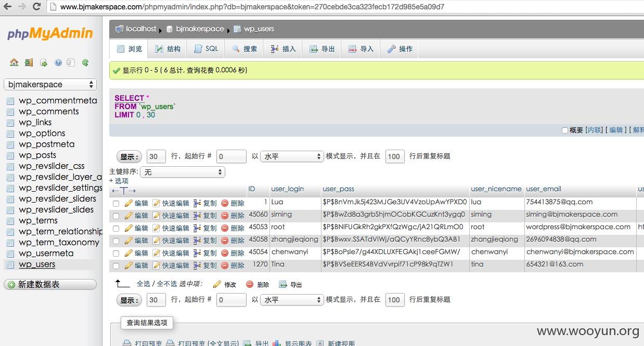This screenshot has width=644, height=346.
Task: Open the wp_commentmeta table icon
Action: click(x=10, y=101)
